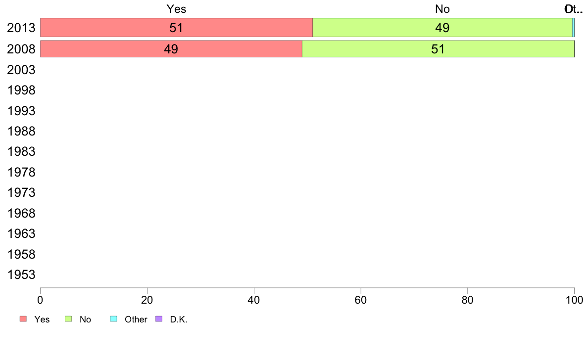Click the purple D.K. legend swatch
The height and width of the screenshot is (364, 588).
[159, 319]
